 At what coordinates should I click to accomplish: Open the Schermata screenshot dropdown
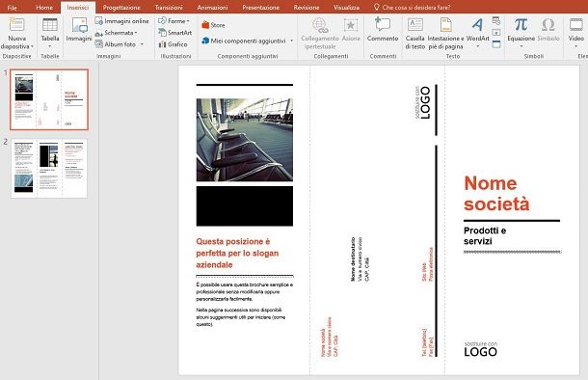117,33
